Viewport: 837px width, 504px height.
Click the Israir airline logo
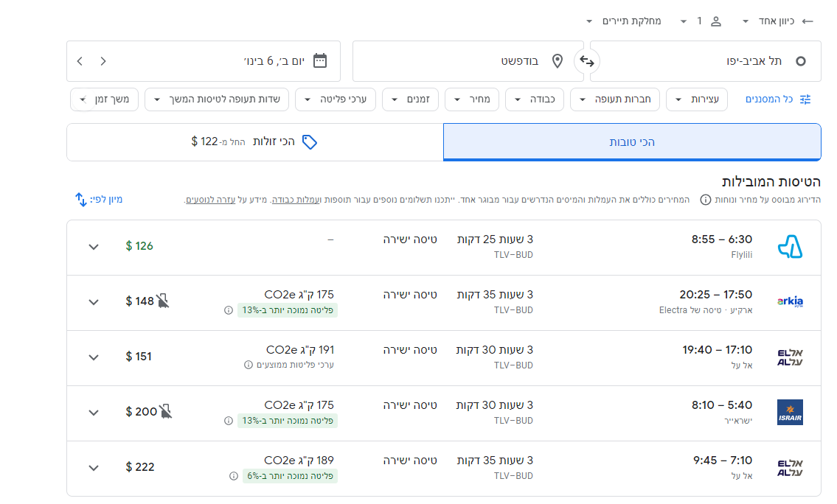click(790, 413)
